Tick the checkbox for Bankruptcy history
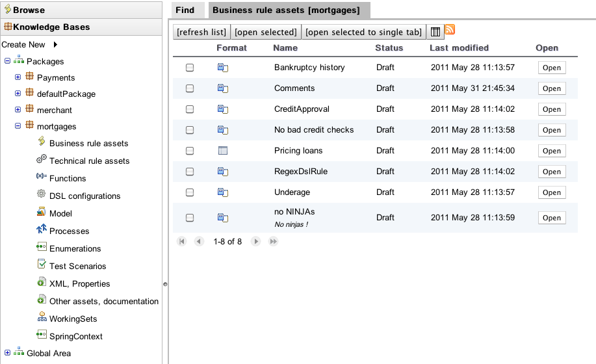 click(190, 68)
